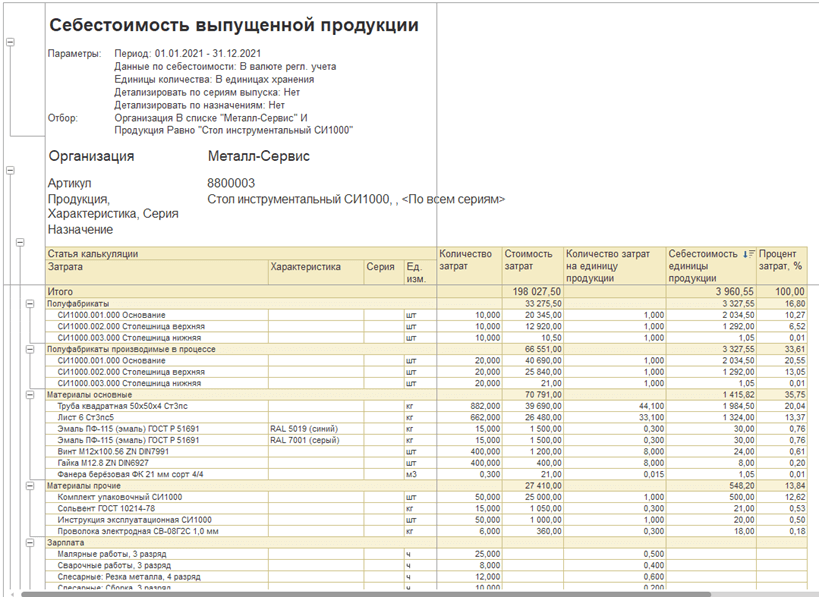The height and width of the screenshot is (597, 819).
Task: Collapse the Полуфабрикаты производимые в процессе group
Action: 30,348
